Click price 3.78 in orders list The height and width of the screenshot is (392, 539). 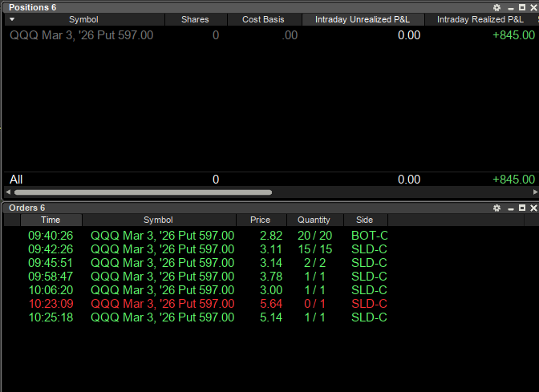271,277
